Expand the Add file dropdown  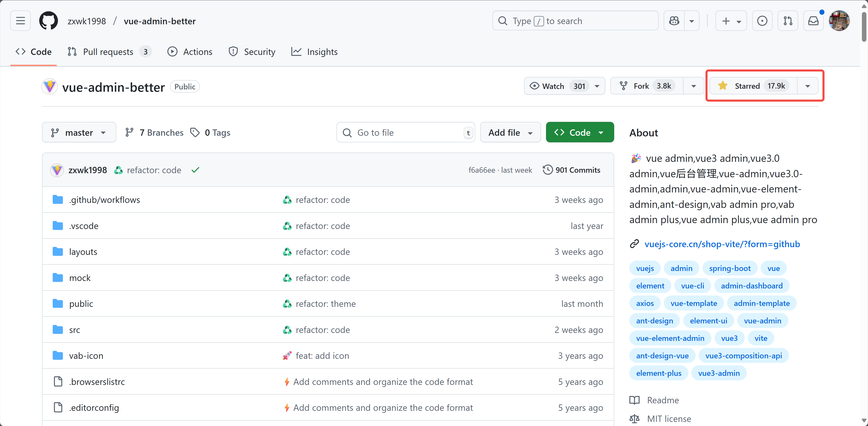(x=510, y=132)
